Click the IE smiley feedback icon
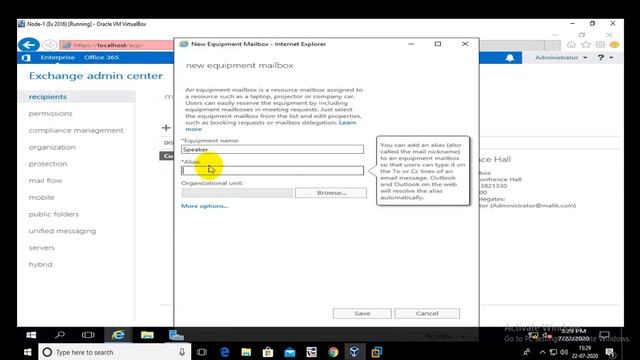640x360 pixels. pos(614,44)
